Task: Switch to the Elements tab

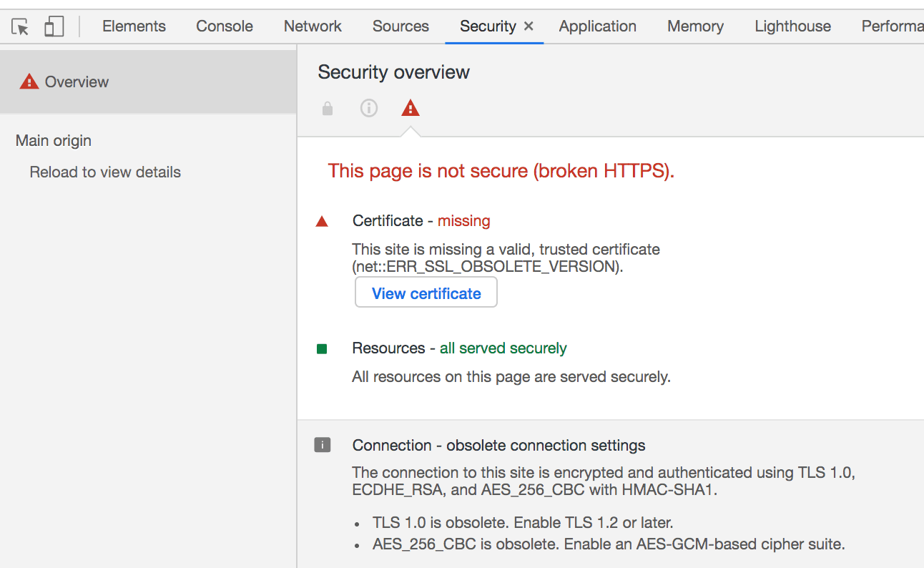Action: pyautogui.click(x=134, y=26)
